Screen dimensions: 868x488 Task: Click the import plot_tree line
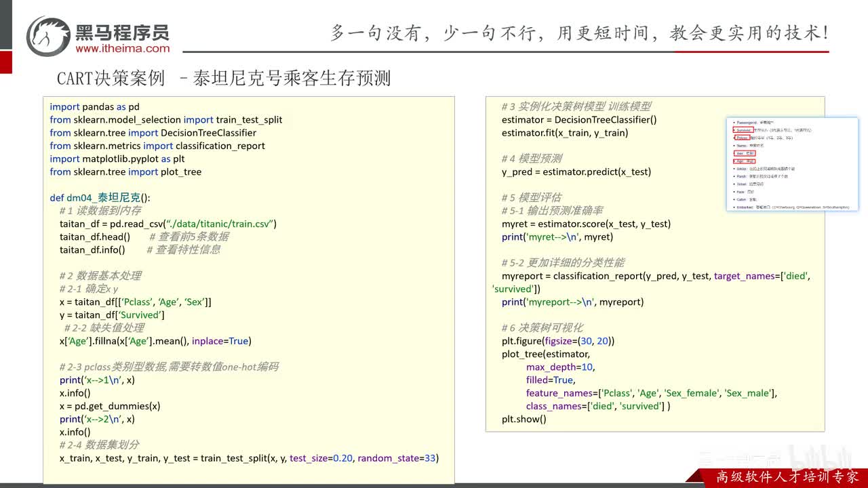125,171
